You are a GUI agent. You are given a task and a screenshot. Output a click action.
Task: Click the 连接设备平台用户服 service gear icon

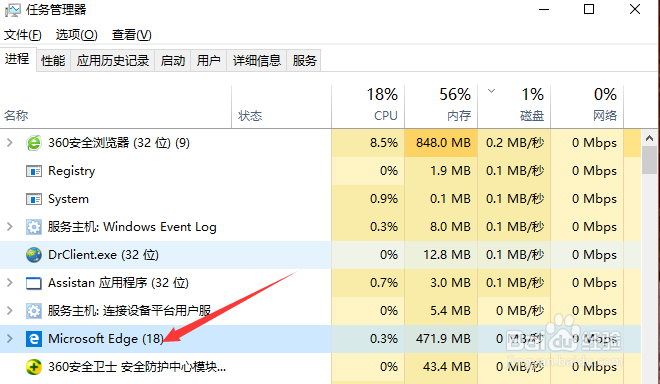[x=34, y=311]
